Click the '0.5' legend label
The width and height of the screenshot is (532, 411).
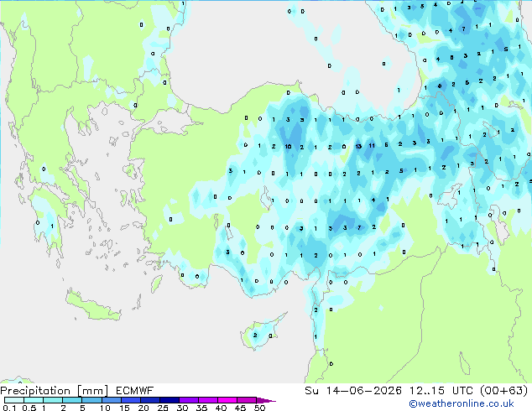click(29, 408)
